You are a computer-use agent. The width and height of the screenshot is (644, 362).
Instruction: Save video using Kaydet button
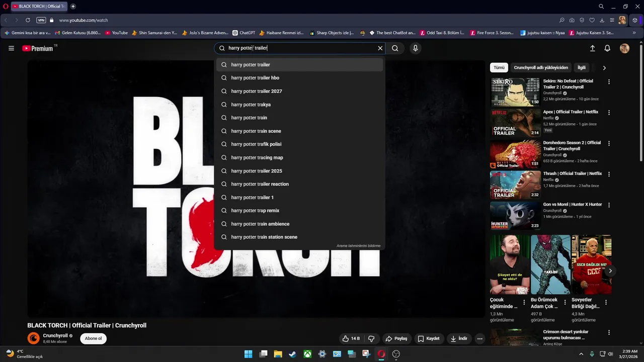point(429,339)
